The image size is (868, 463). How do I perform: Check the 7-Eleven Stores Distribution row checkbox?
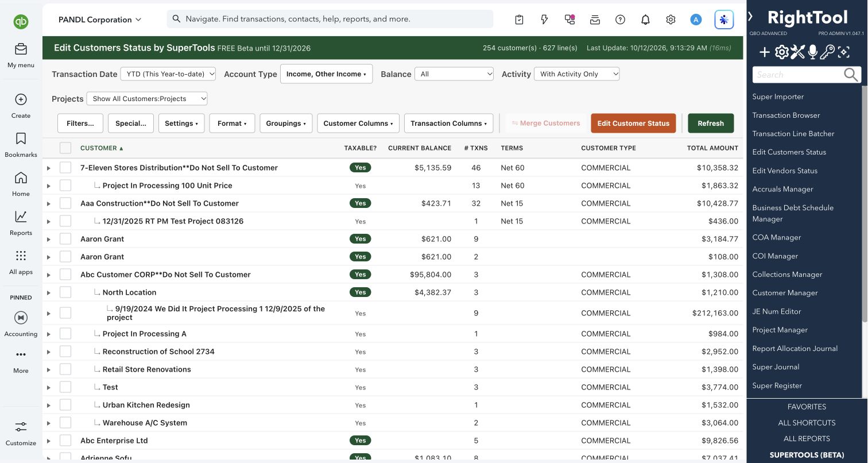pyautogui.click(x=65, y=168)
